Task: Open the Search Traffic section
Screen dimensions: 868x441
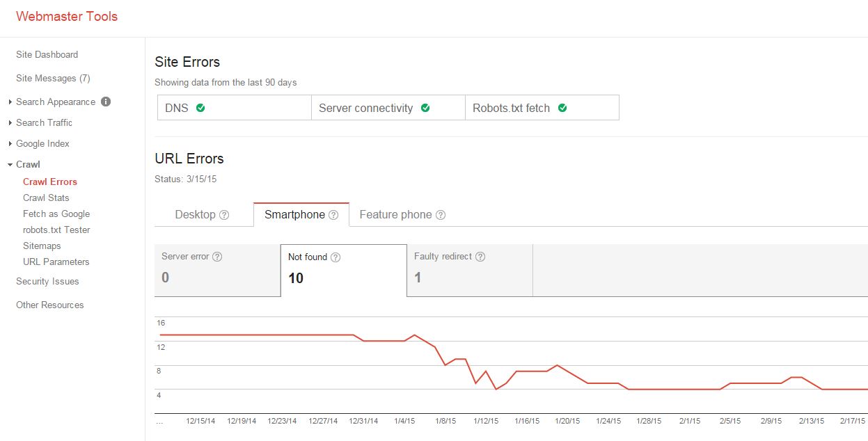Action: (x=44, y=122)
